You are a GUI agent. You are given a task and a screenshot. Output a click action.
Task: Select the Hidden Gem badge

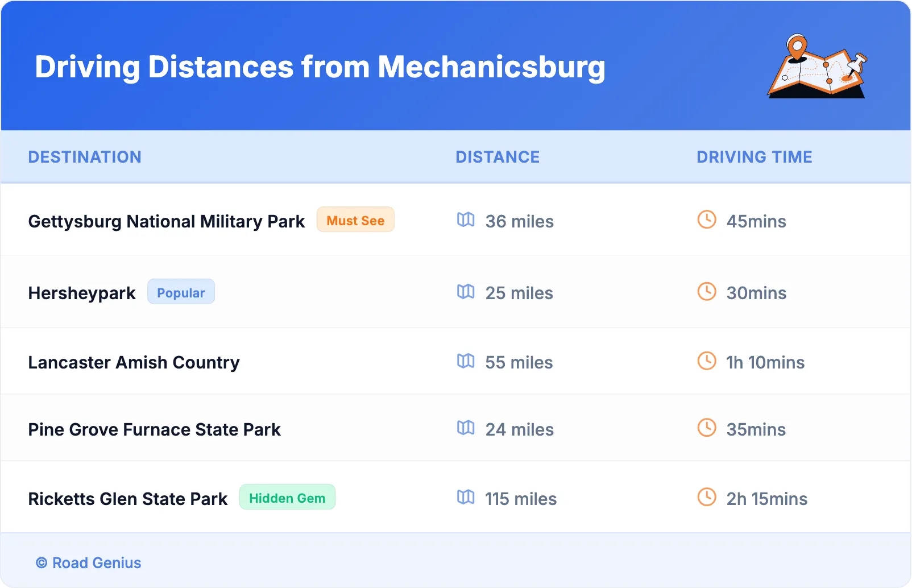tap(287, 498)
